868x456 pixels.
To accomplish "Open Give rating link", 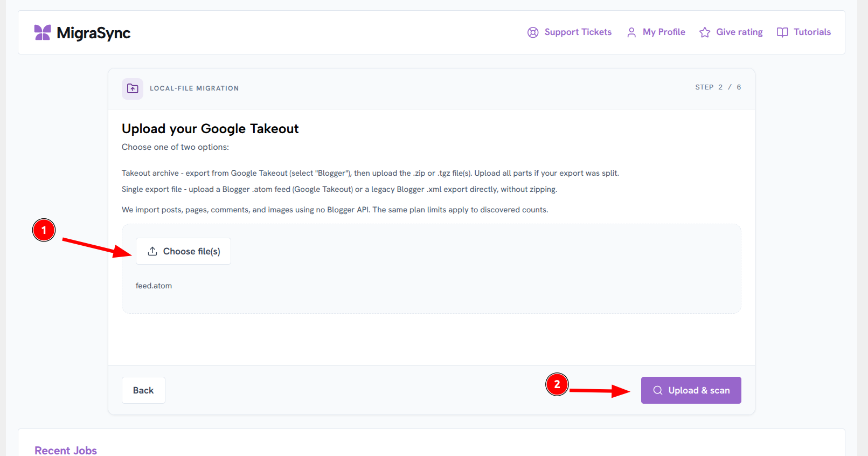I will [x=731, y=32].
